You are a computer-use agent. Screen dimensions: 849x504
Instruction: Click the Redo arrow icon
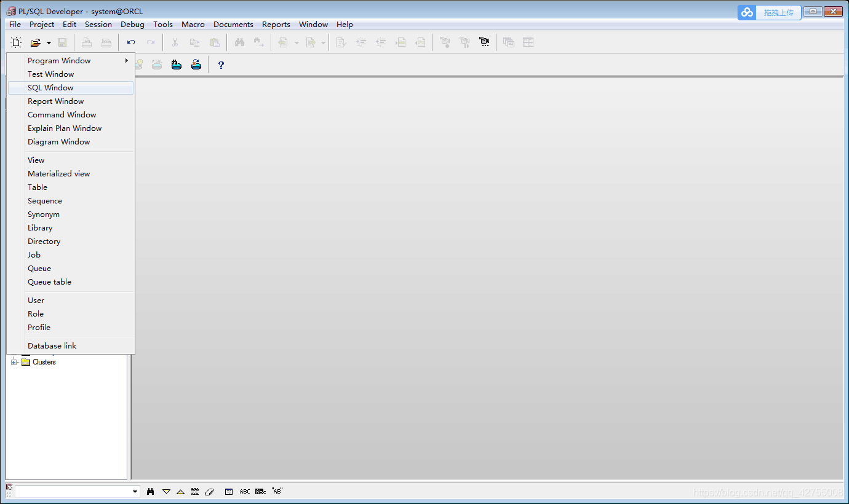(151, 42)
